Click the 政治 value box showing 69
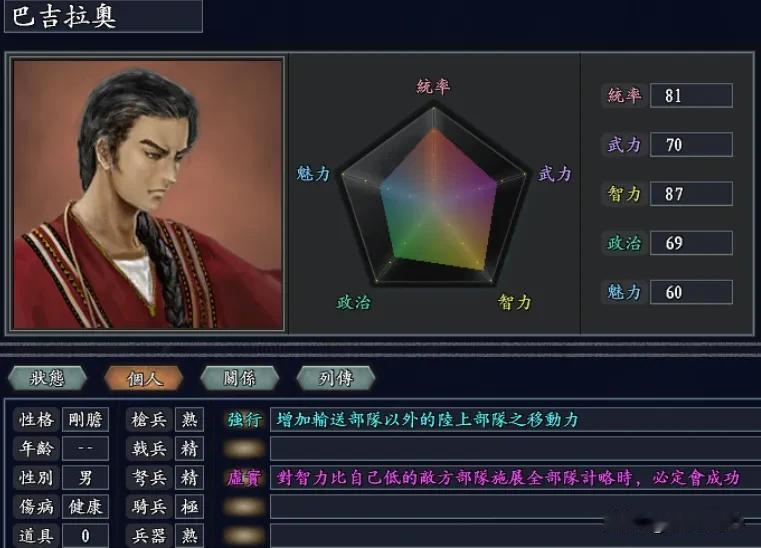 click(x=691, y=243)
